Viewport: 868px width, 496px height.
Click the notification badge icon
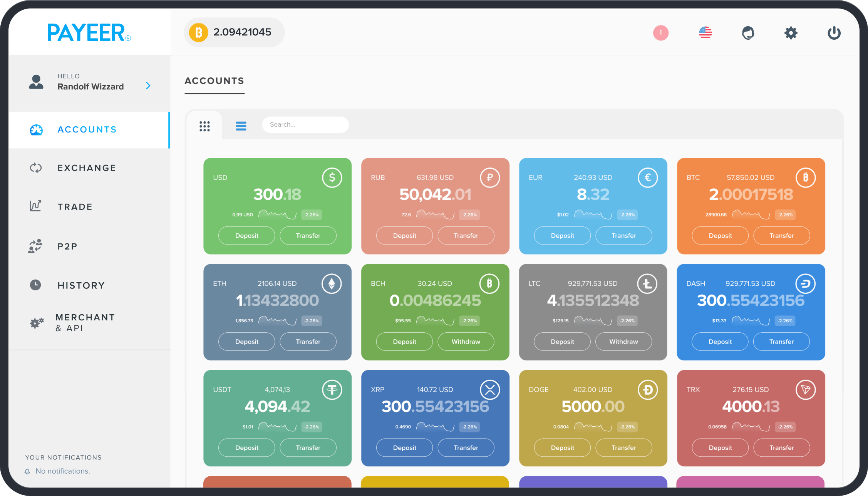660,33
